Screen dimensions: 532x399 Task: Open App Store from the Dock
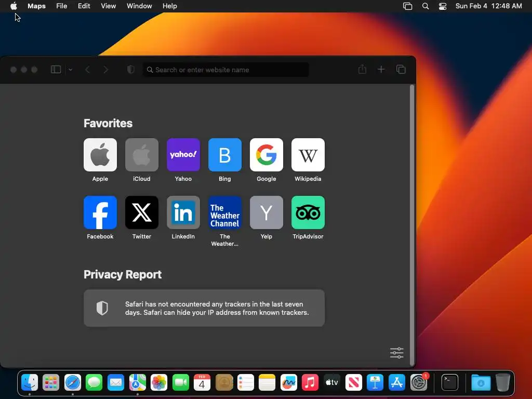click(x=396, y=382)
